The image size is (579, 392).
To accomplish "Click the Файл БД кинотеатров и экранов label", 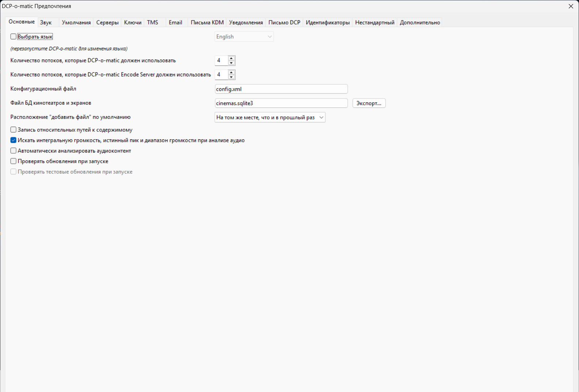I will [x=51, y=103].
